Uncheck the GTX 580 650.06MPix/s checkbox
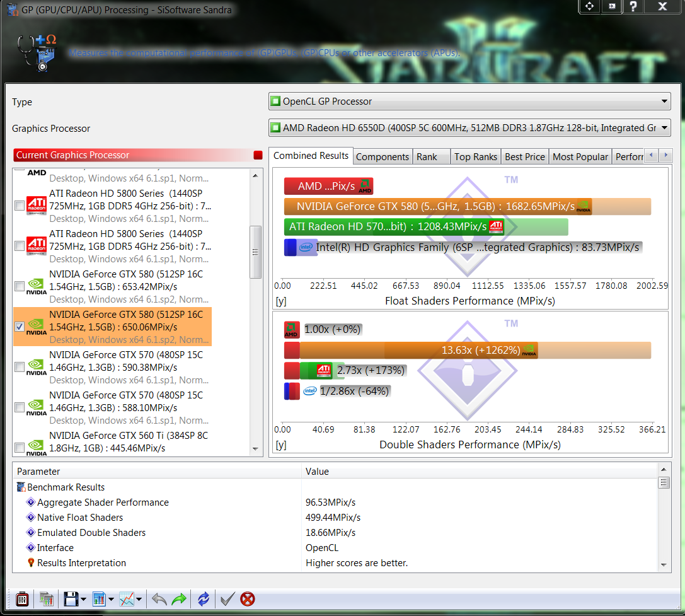685x616 pixels. coord(20,327)
